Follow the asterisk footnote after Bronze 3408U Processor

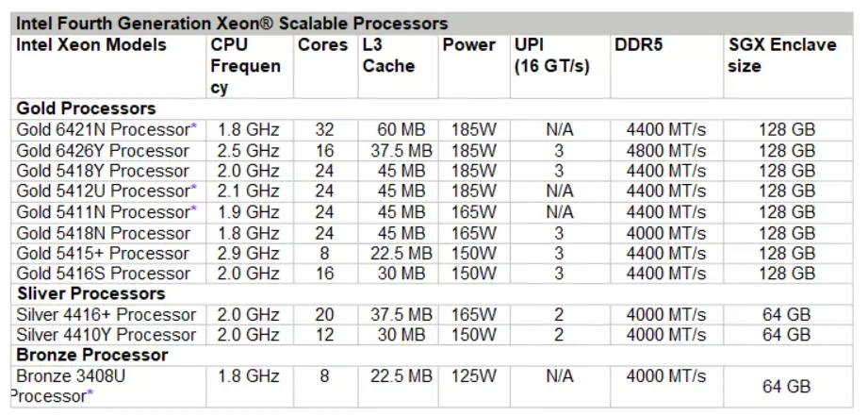pyautogui.click(x=90, y=394)
